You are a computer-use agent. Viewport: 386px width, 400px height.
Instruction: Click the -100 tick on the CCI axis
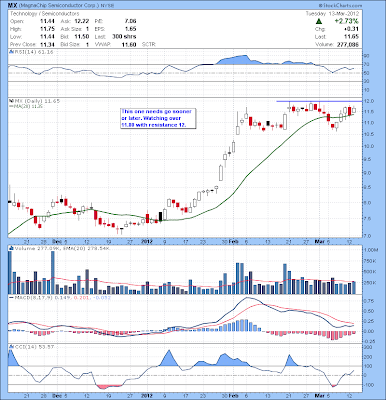tap(370, 385)
